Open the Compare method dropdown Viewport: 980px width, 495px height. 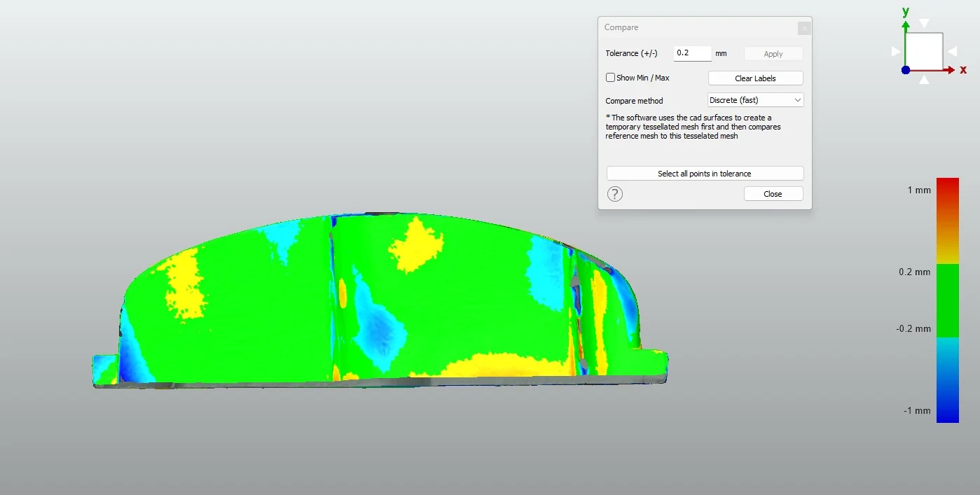756,100
